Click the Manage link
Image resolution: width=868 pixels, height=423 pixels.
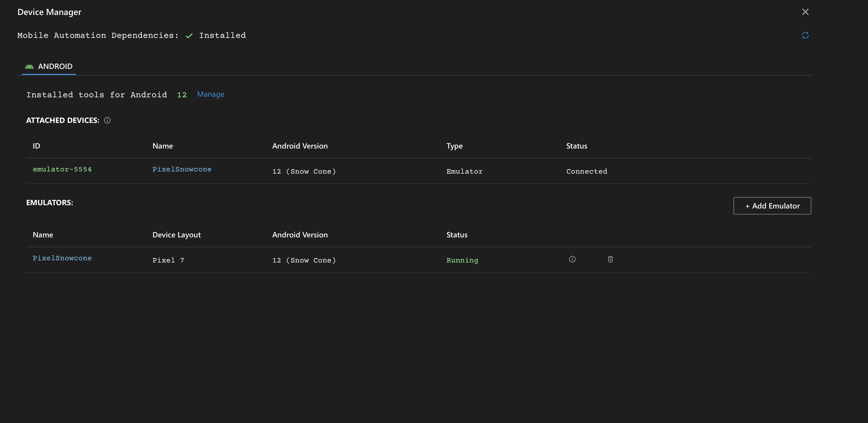click(210, 95)
